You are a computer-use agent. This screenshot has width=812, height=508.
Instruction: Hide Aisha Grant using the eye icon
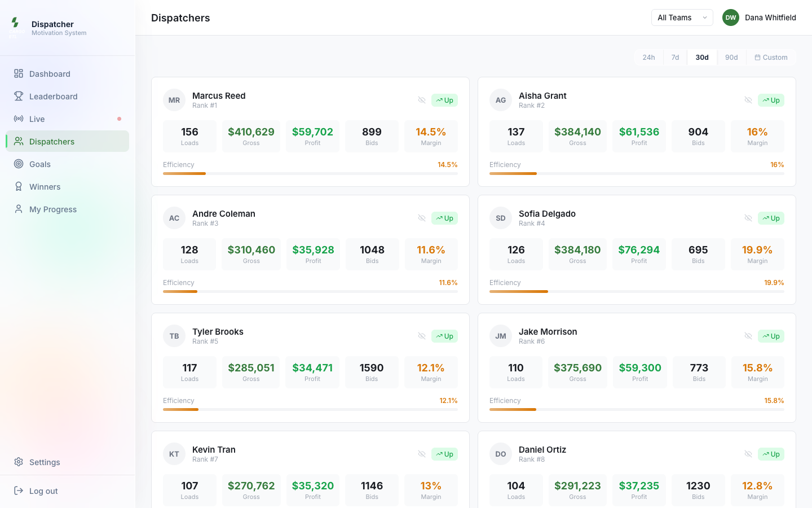pyautogui.click(x=748, y=100)
